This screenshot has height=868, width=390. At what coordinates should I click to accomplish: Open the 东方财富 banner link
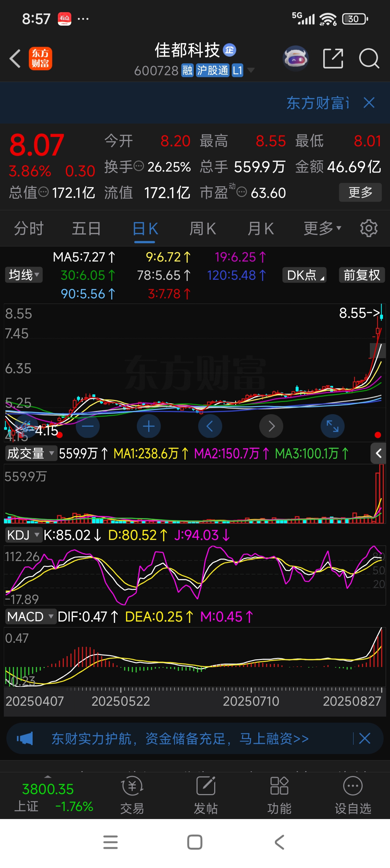tap(318, 102)
